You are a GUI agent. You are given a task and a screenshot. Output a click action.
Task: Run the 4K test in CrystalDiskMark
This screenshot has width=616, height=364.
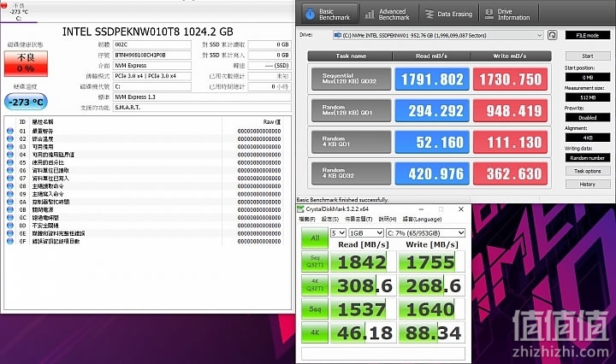pyautogui.click(x=315, y=332)
